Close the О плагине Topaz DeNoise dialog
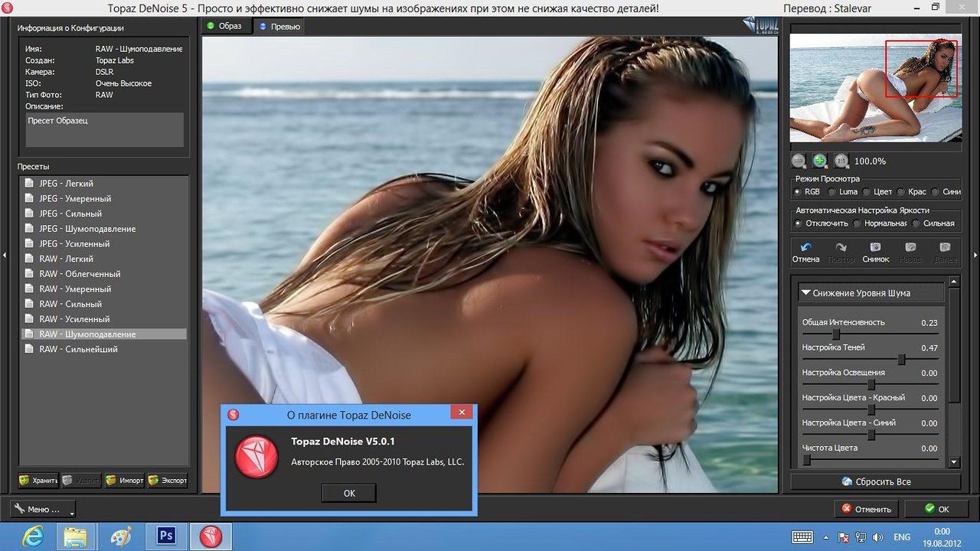 pos(461,413)
